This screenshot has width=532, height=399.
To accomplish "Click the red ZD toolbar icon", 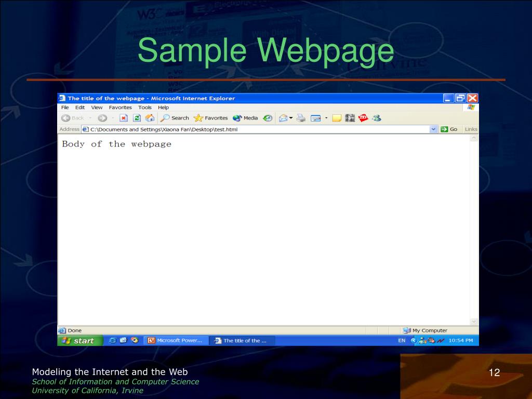I will pos(363,118).
